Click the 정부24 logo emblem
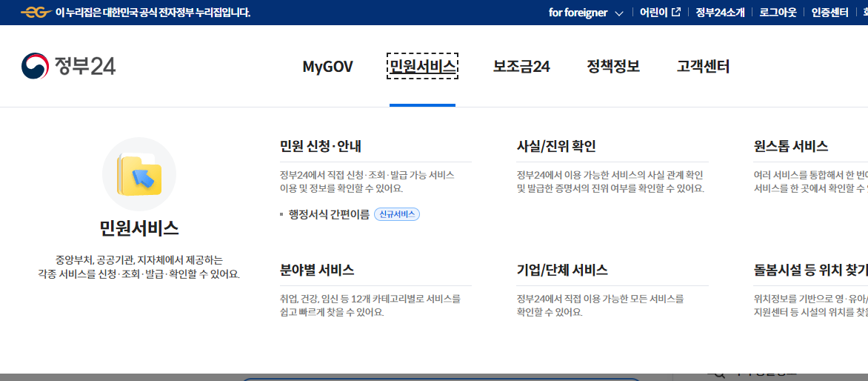 [x=35, y=67]
